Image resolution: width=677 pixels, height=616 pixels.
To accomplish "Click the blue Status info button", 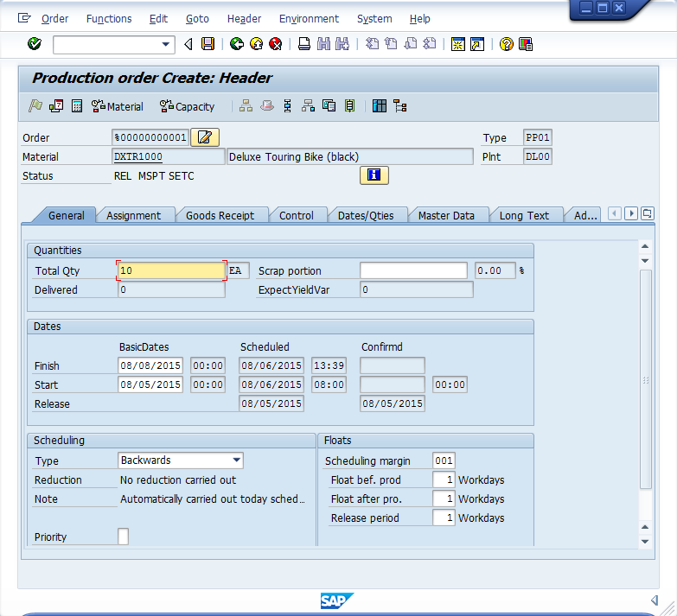I will (374, 175).
